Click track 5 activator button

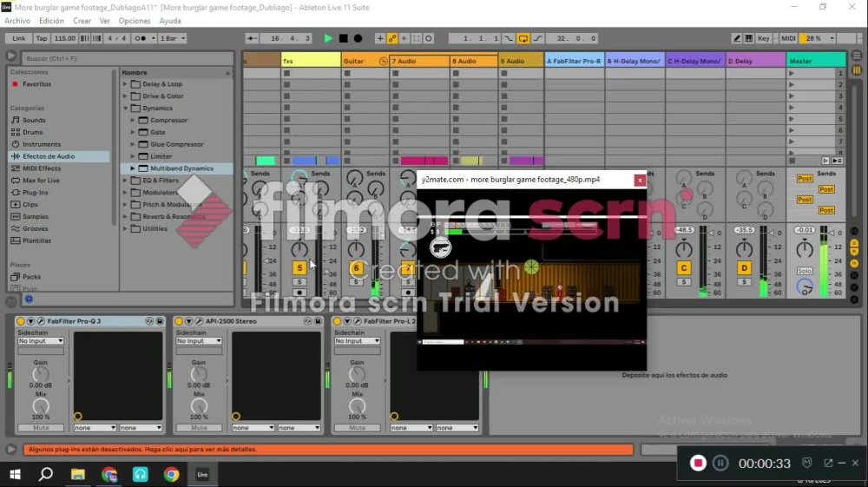click(x=299, y=268)
